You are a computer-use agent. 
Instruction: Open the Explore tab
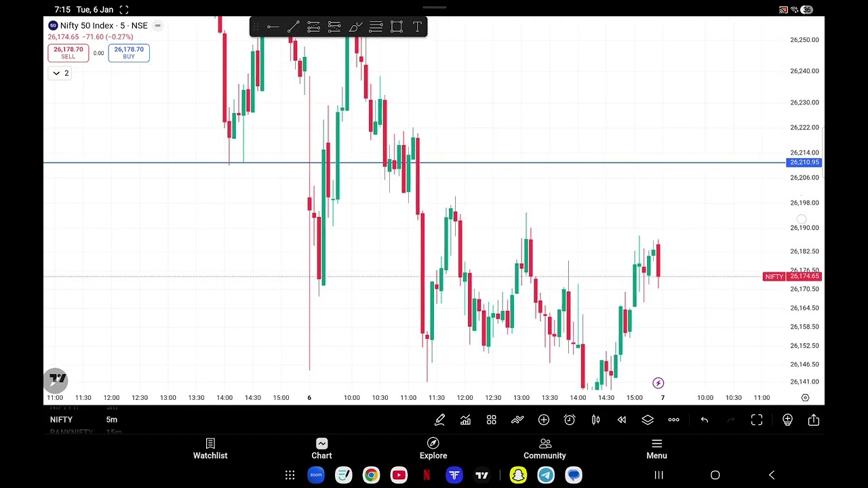pyautogui.click(x=433, y=449)
